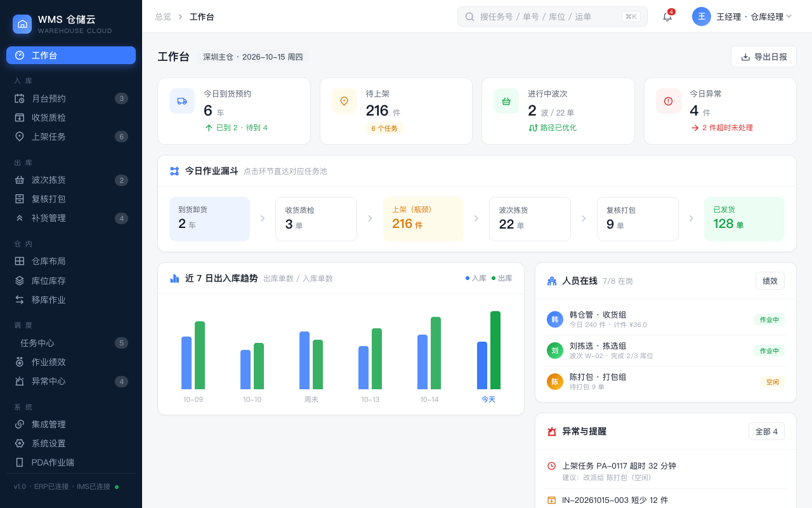Select the 到货卸货 funnel stage
The width and height of the screenshot is (812, 508).
tap(209, 219)
